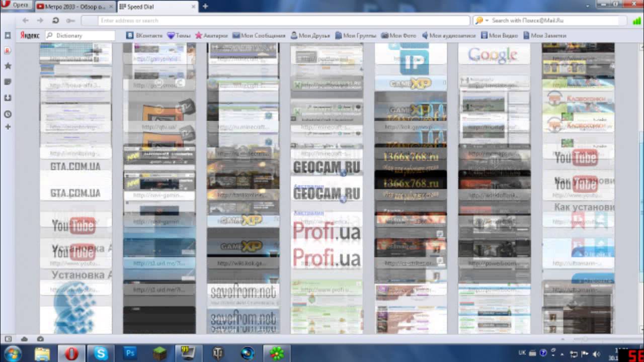Open the Темы bookmark
644x362 pixels.
(179, 36)
